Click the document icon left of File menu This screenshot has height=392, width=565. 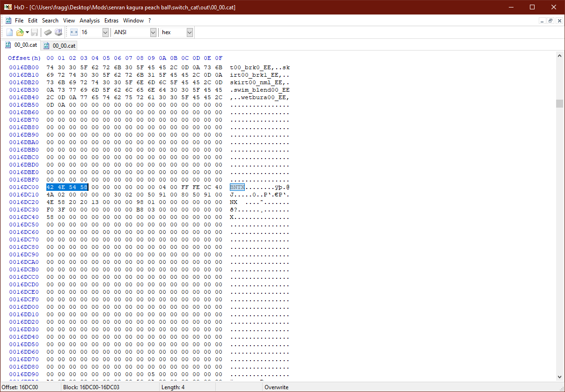pos(8,21)
